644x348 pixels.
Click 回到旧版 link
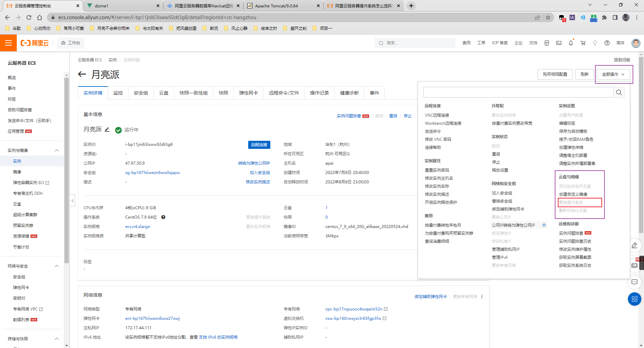point(622,60)
